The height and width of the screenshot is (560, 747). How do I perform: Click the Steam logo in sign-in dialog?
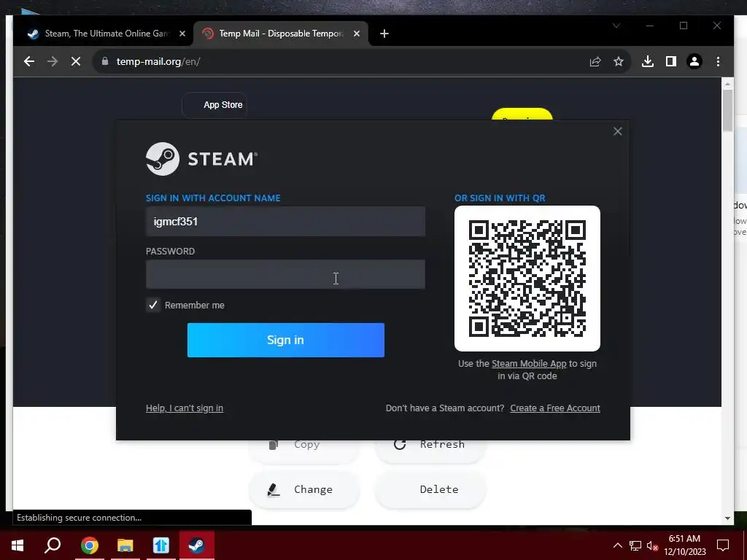click(201, 159)
